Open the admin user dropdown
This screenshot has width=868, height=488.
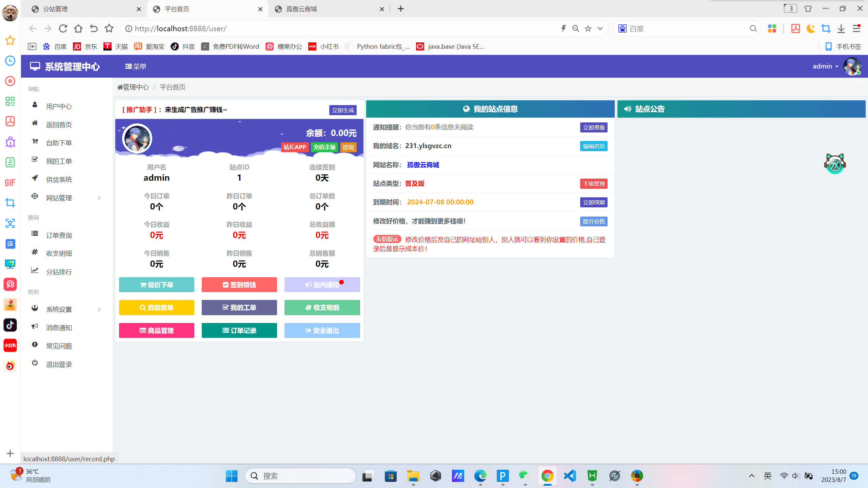coord(825,66)
